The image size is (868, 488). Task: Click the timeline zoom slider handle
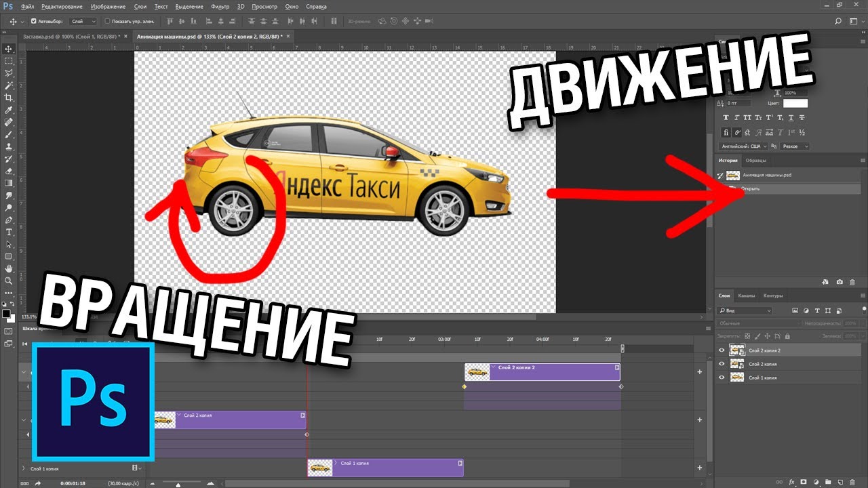click(178, 484)
